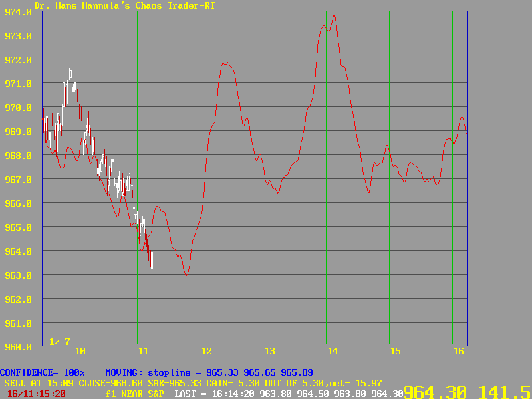Click the SAR=965.33 value

click(174, 384)
